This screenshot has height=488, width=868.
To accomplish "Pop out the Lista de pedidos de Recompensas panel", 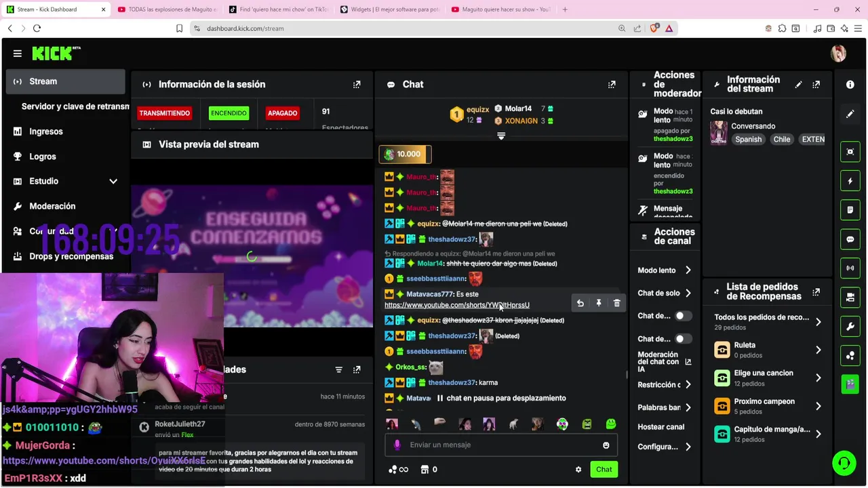I will click(x=816, y=292).
